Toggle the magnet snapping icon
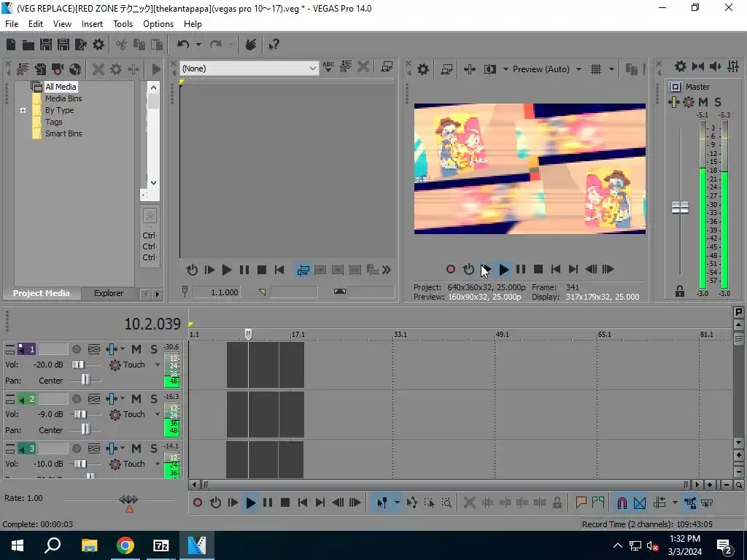 coord(622,502)
